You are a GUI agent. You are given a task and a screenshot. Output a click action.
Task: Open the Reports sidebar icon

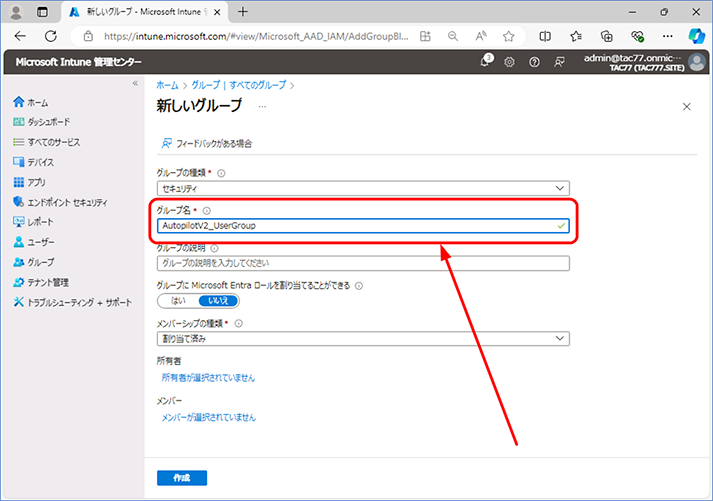click(x=19, y=222)
